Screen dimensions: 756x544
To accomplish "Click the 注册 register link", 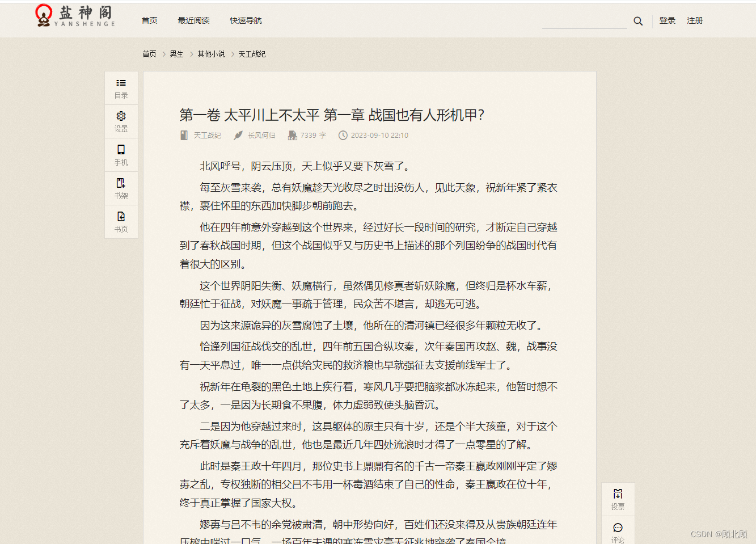I will click(x=695, y=20).
